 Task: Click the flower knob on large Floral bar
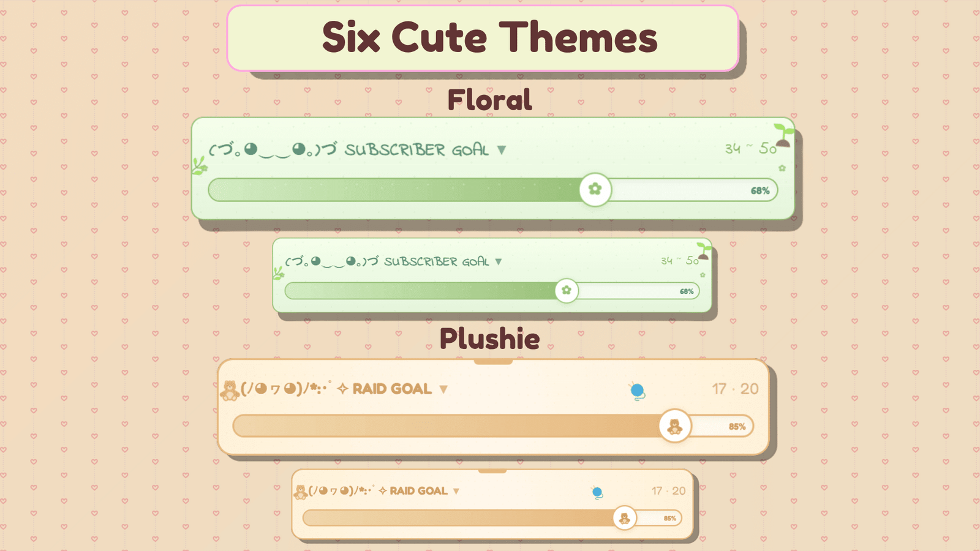(x=595, y=189)
